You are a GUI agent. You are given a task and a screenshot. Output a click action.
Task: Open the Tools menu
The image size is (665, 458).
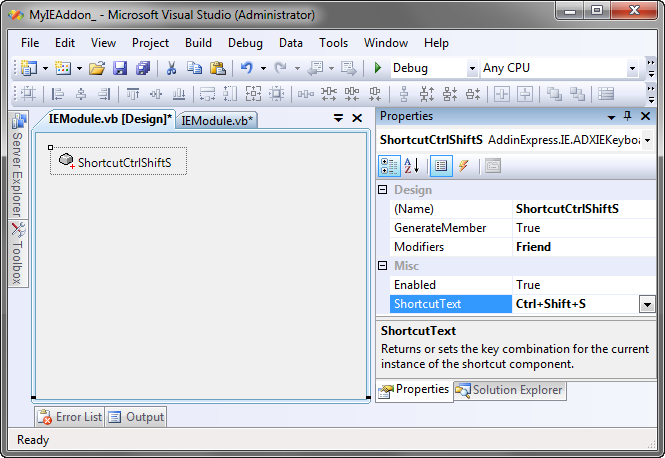[x=333, y=43]
